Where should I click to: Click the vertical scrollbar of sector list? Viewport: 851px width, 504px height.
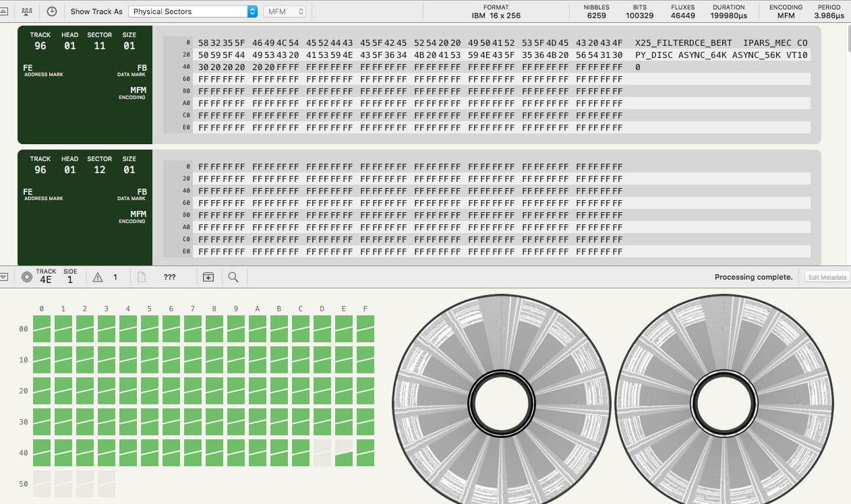[847, 40]
